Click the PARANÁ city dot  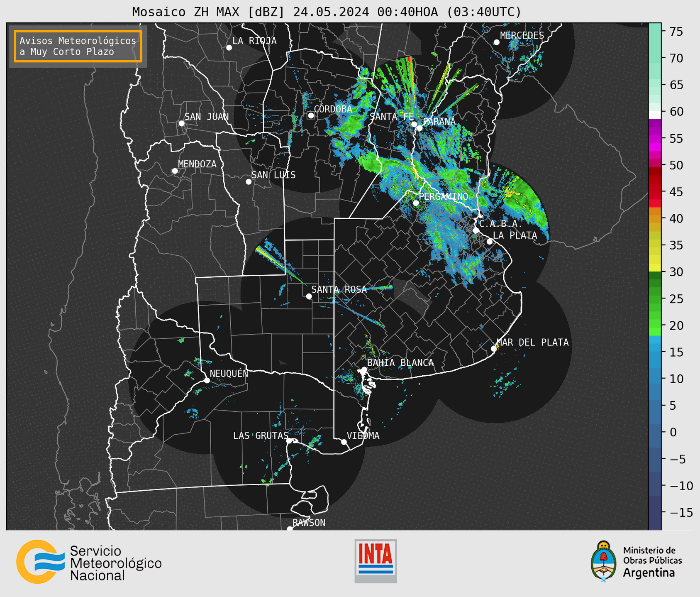click(x=420, y=128)
